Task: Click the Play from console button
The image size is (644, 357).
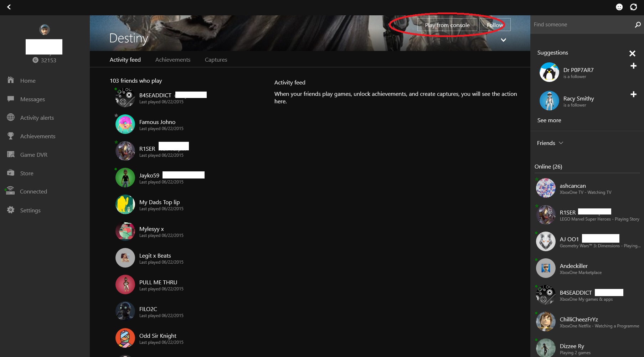Action: point(447,25)
